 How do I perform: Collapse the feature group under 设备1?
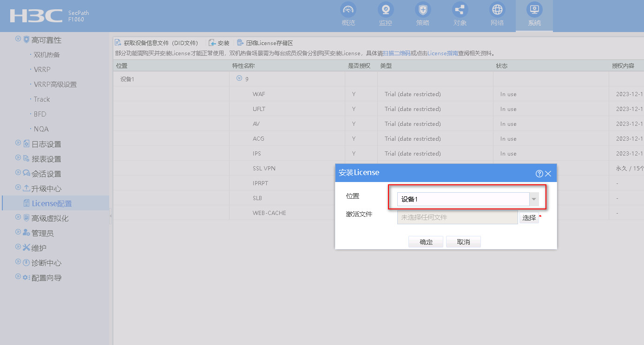[x=239, y=78]
